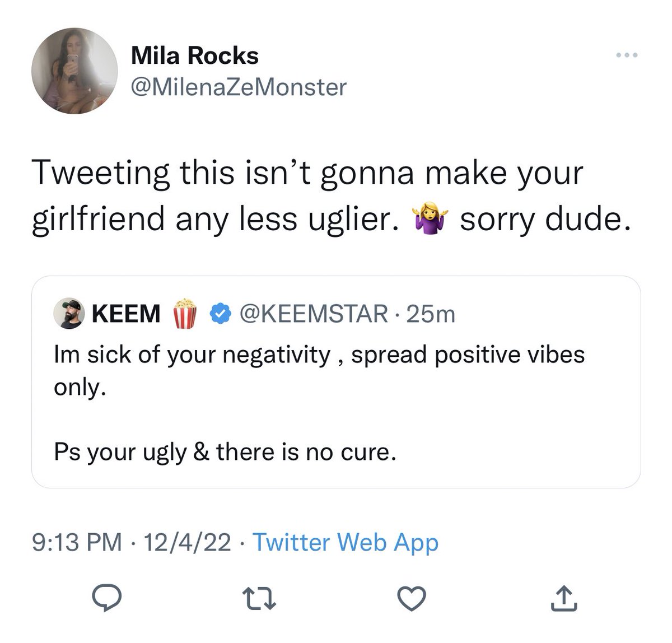Click Mila Rocks' profile picture
The height and width of the screenshot is (643, 672).
point(74,71)
